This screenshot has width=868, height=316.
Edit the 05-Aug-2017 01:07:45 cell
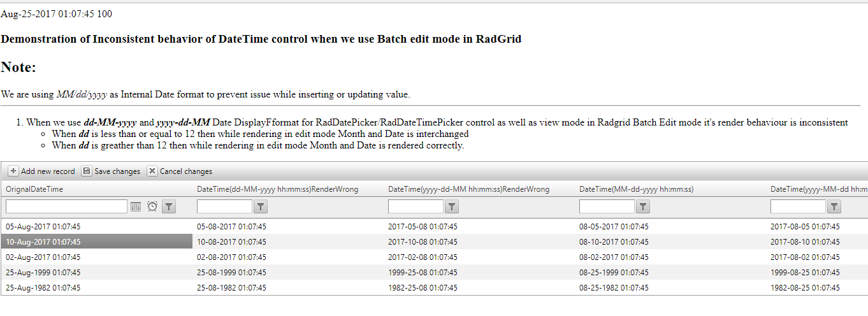point(43,226)
